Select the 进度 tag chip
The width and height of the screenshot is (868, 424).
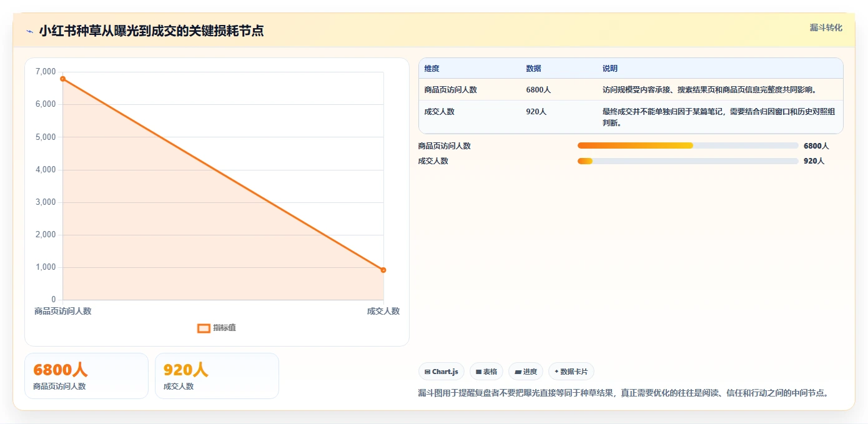(526, 372)
